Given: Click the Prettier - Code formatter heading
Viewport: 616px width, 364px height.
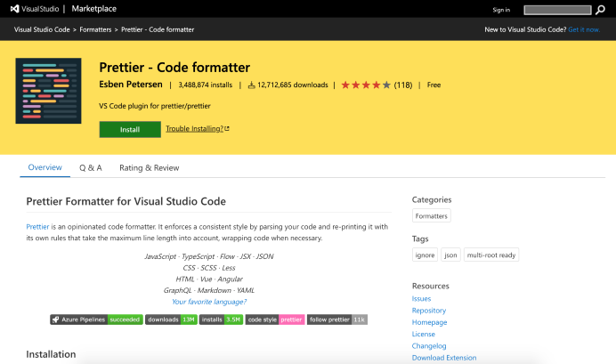Looking at the screenshot, I should tap(174, 67).
